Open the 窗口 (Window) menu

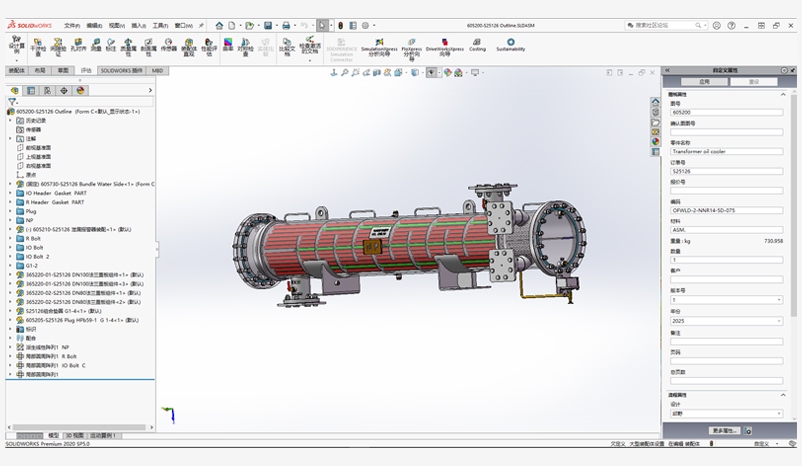[184, 26]
